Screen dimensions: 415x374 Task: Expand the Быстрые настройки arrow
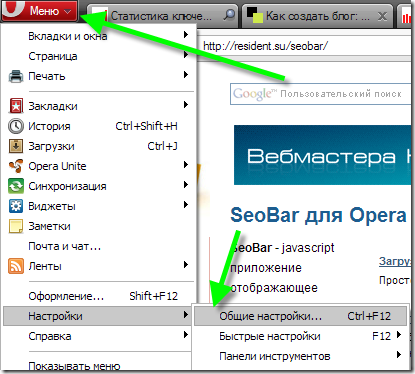[399, 335]
